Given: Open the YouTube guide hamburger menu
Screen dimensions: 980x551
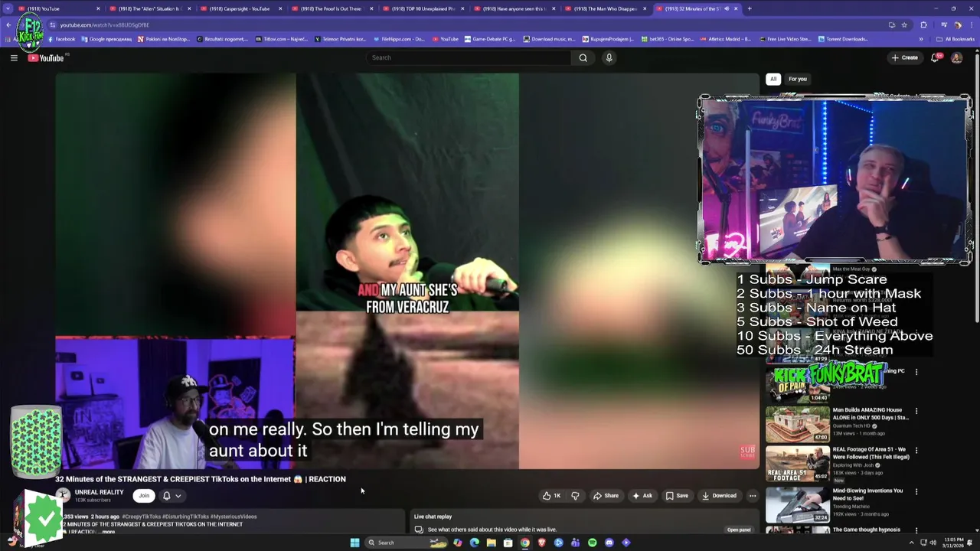Looking at the screenshot, I should point(14,57).
